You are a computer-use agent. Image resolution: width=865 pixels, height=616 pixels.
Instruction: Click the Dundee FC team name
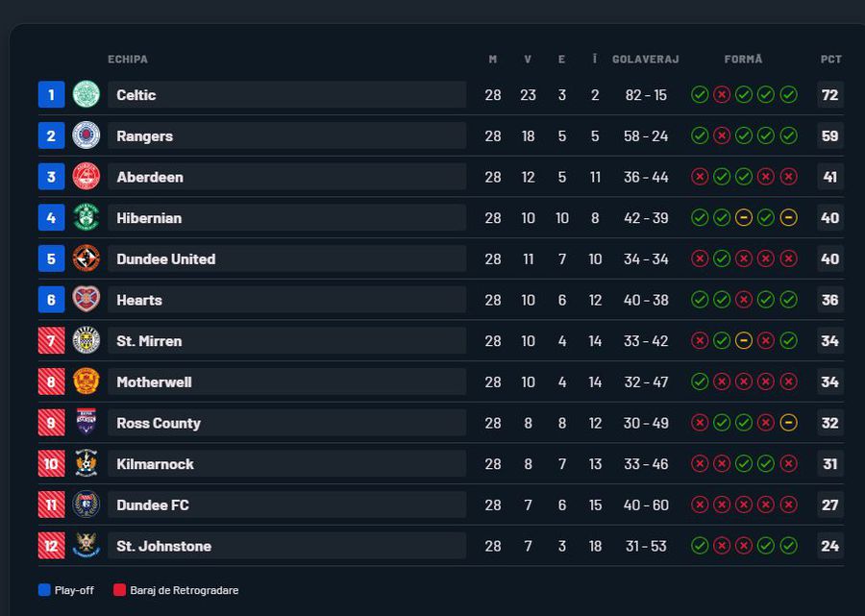[153, 505]
